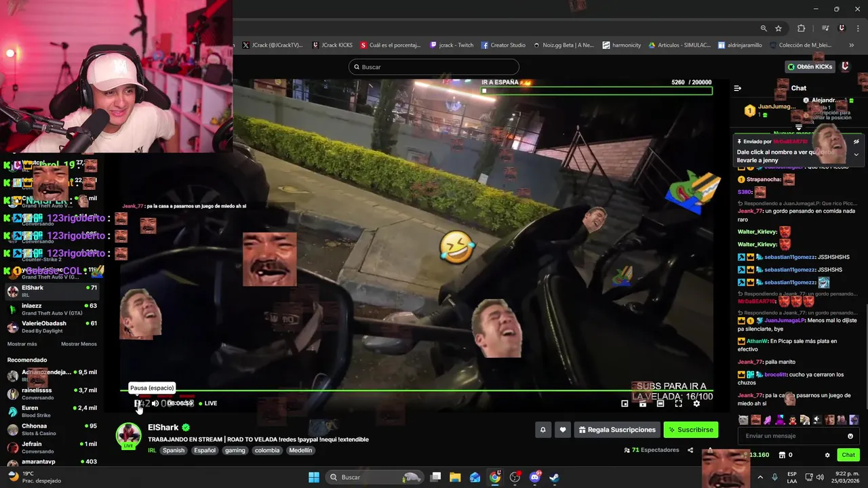Open chat settings gear icon

[827, 455]
